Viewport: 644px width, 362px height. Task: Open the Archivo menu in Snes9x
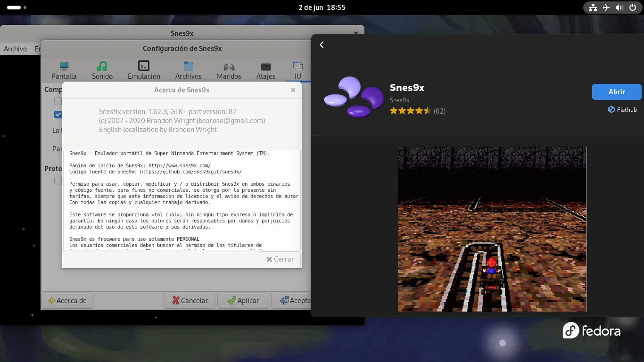tap(15, 49)
